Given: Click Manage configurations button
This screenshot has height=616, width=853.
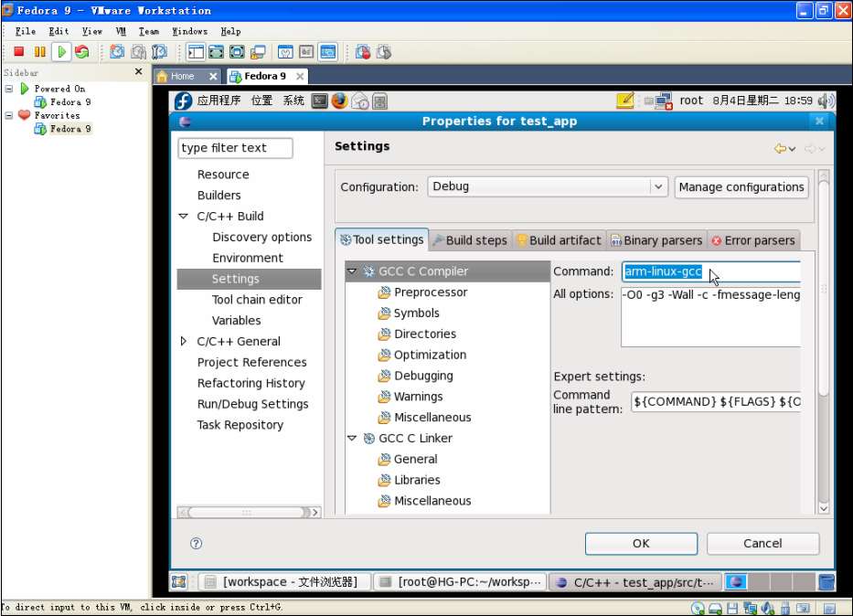Looking at the screenshot, I should point(741,187).
